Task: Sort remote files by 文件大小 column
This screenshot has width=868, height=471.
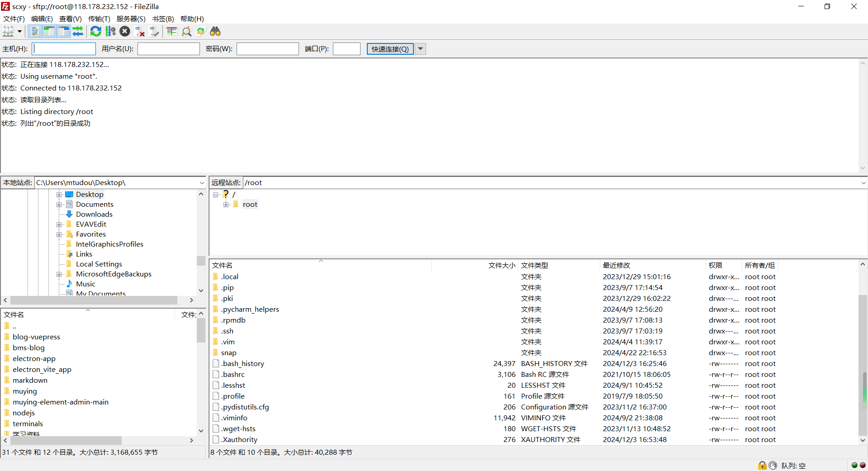Action: pyautogui.click(x=474, y=265)
